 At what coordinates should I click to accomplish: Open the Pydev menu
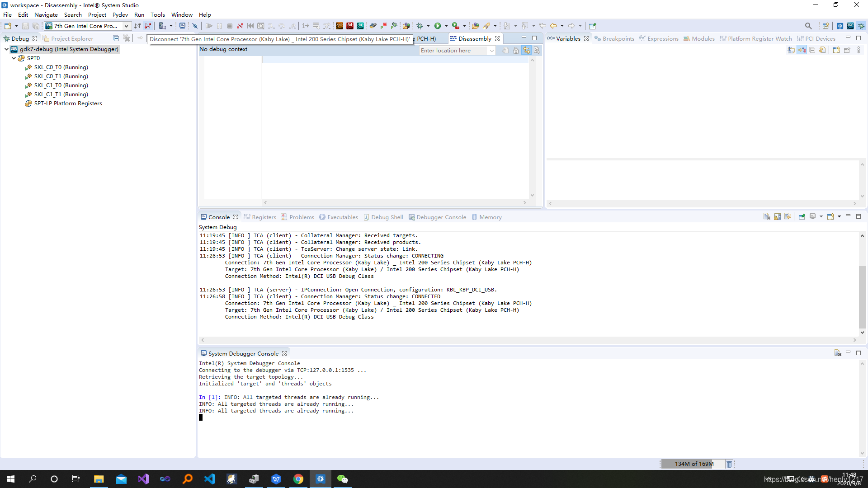(120, 14)
